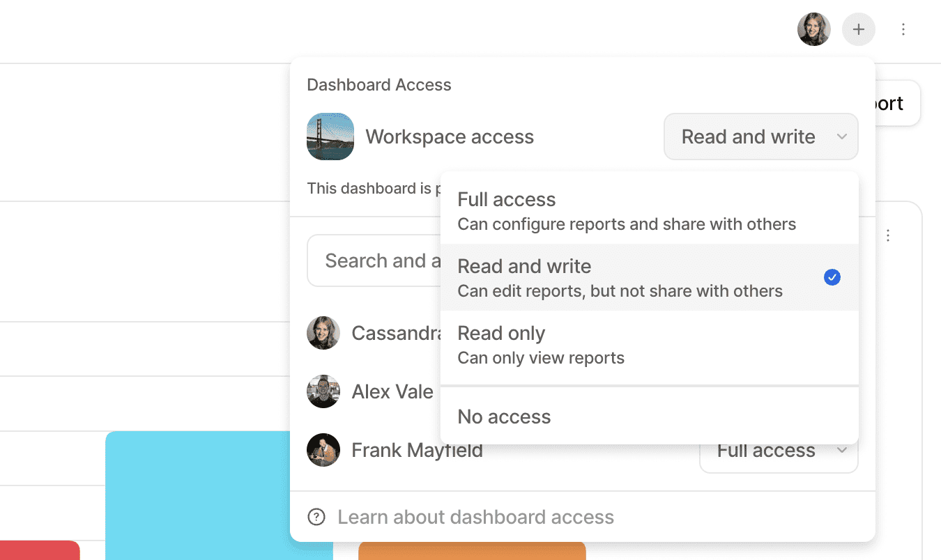
Task: Click your profile avatar in the top bar
Action: click(813, 29)
